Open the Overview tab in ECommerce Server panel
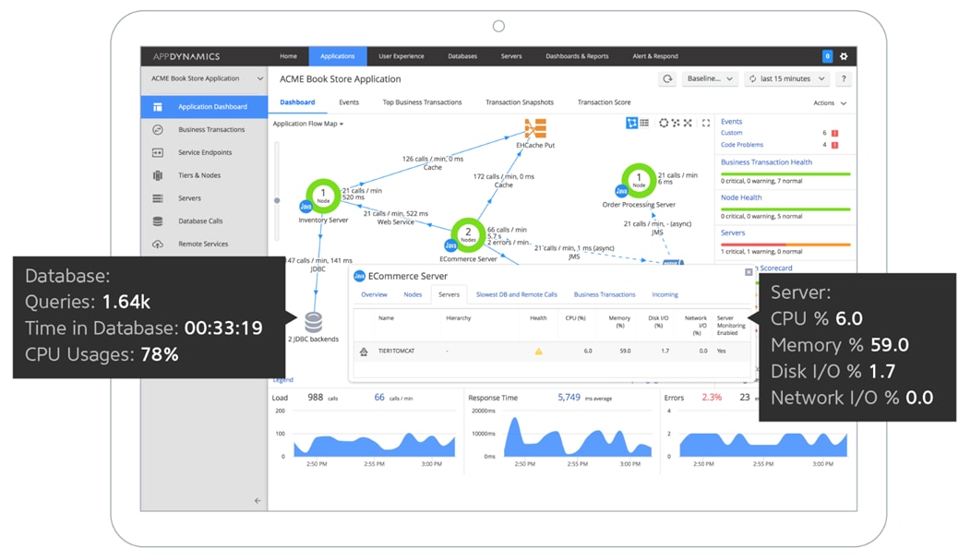971x560 pixels. pyautogui.click(x=374, y=295)
